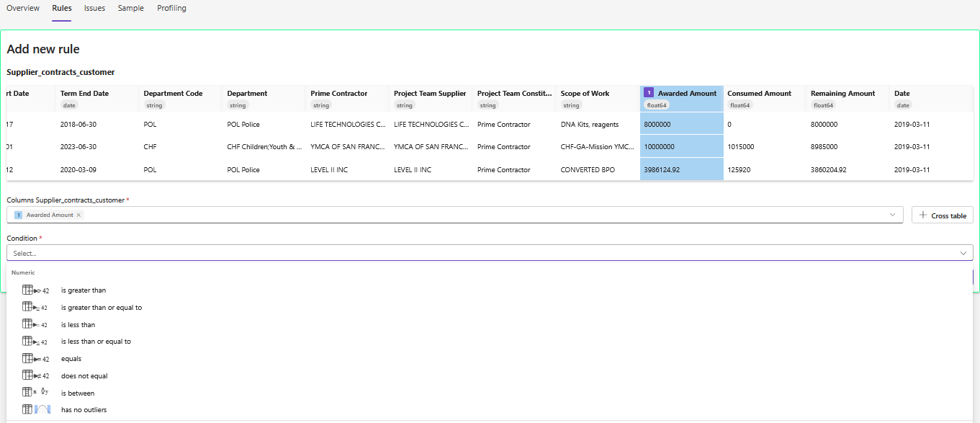Collapse the Condition dropdown chevron
Image resolution: width=980 pixels, height=423 pixels.
tap(963, 253)
